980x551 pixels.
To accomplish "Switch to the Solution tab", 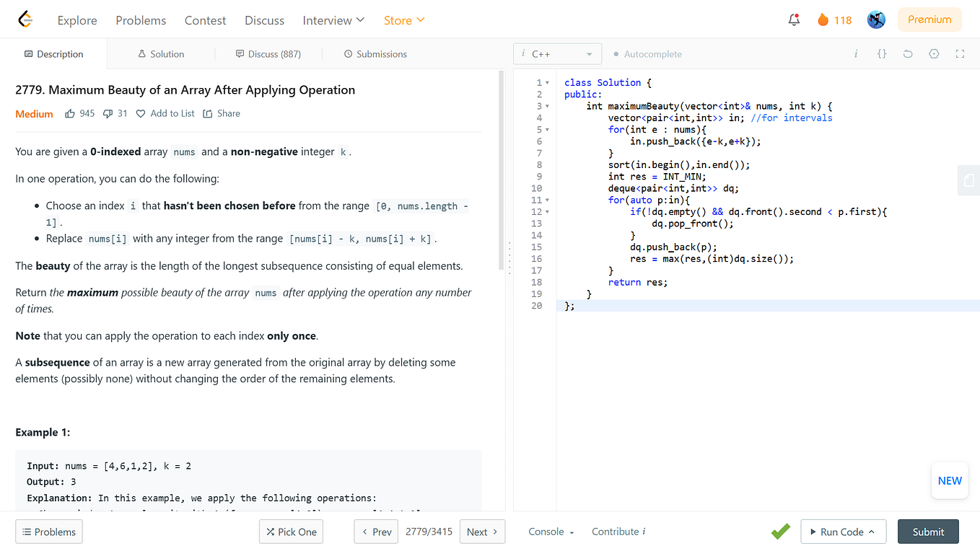I will pos(160,53).
